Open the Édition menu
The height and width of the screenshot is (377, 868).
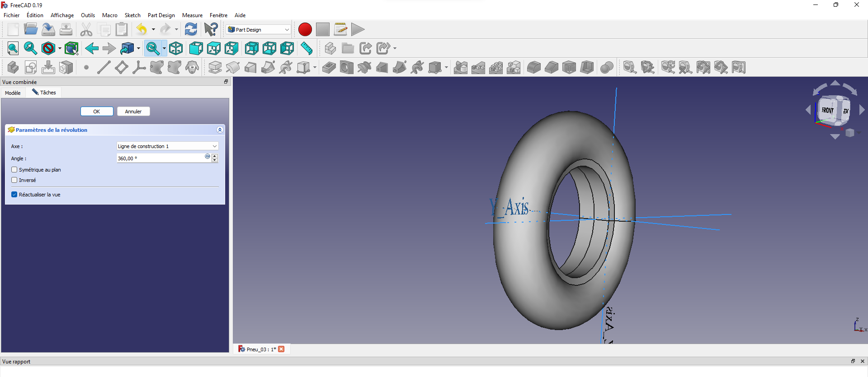click(35, 15)
